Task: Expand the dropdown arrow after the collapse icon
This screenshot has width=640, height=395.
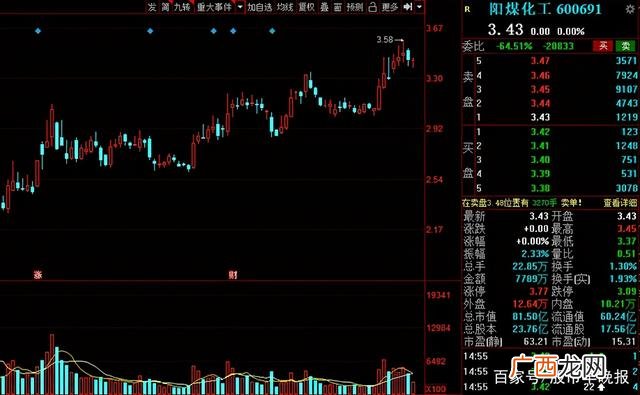Action: (419, 7)
